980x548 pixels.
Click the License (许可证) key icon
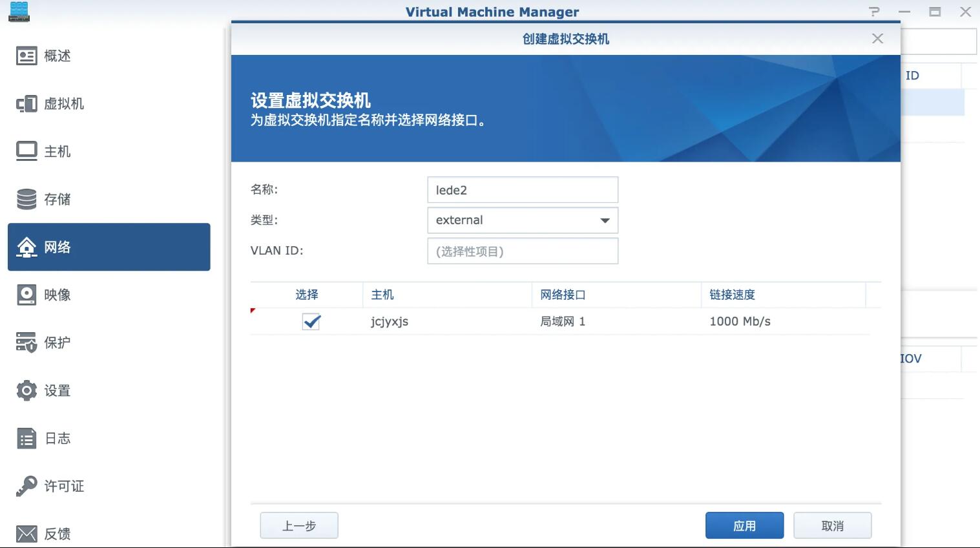[x=26, y=486]
